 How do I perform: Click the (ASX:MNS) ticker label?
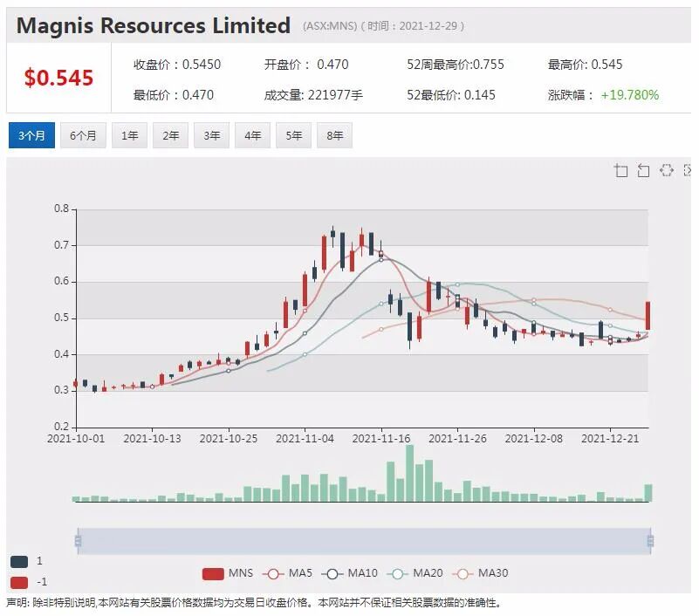click(330, 26)
